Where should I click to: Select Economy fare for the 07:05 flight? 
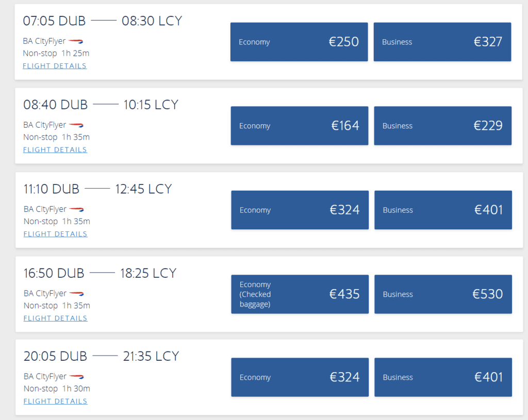coord(299,42)
